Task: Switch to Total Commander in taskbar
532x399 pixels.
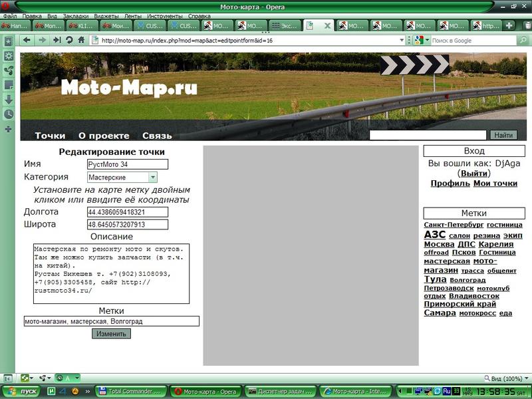Action: [x=131, y=391]
